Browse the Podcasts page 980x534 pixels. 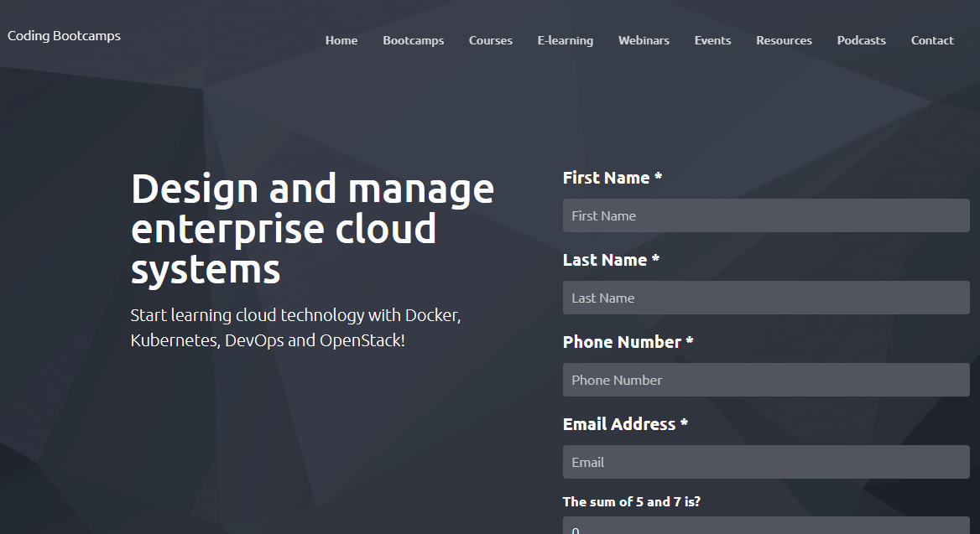pyautogui.click(x=861, y=39)
